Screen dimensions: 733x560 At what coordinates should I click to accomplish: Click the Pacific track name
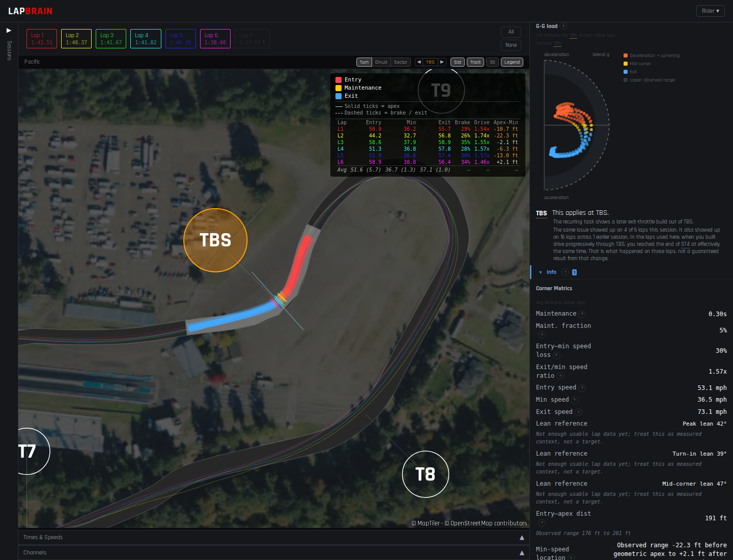pos(32,62)
